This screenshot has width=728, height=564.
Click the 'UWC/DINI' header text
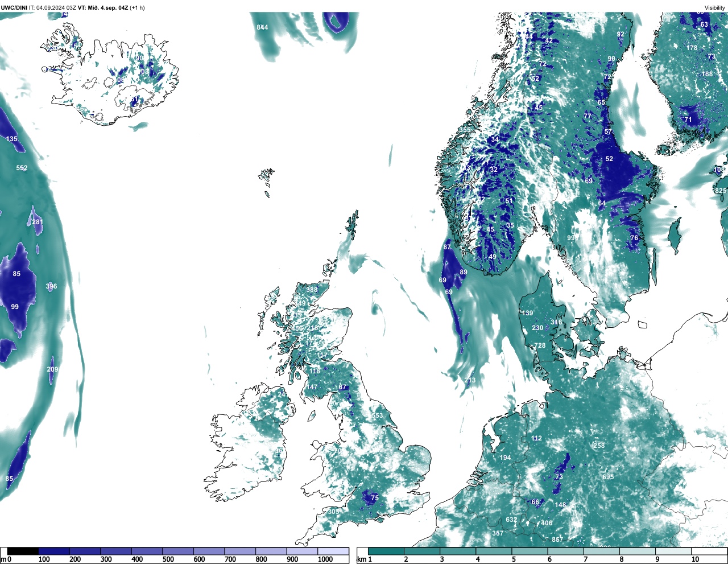(x=14, y=7)
